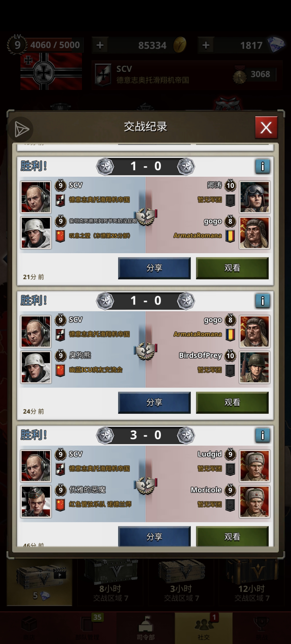Share the 3 - 0 victory record
The image size is (291, 644).
coord(154,536)
